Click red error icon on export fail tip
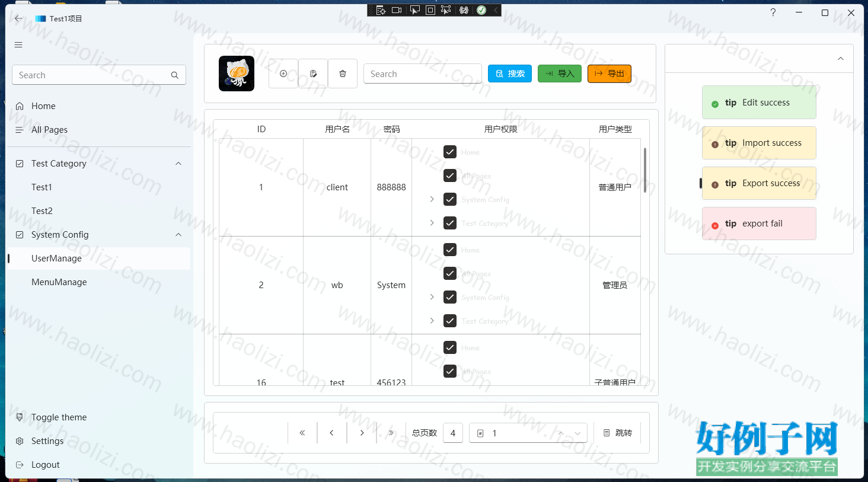This screenshot has width=868, height=482. 715,225
